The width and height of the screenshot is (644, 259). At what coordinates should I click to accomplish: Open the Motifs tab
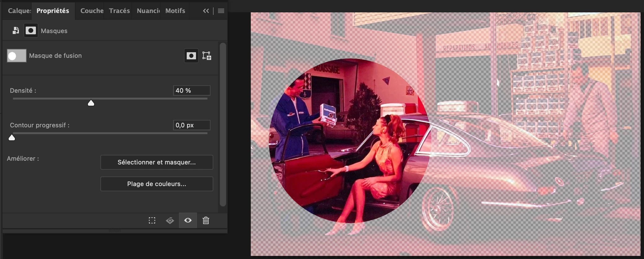click(x=175, y=11)
